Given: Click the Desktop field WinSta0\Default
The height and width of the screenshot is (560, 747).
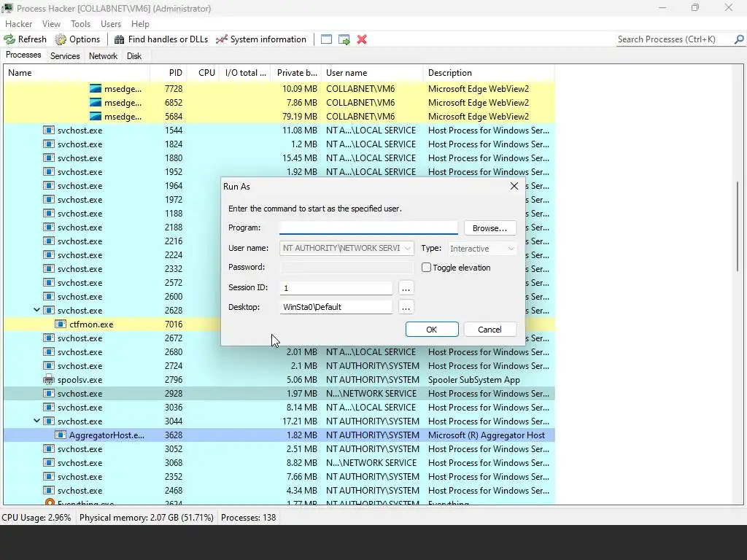Looking at the screenshot, I should [336, 307].
